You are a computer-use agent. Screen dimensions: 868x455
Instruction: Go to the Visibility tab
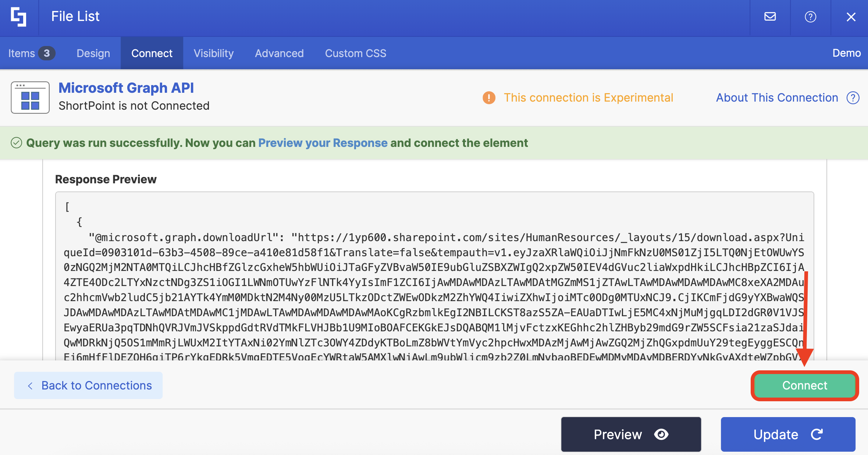213,53
